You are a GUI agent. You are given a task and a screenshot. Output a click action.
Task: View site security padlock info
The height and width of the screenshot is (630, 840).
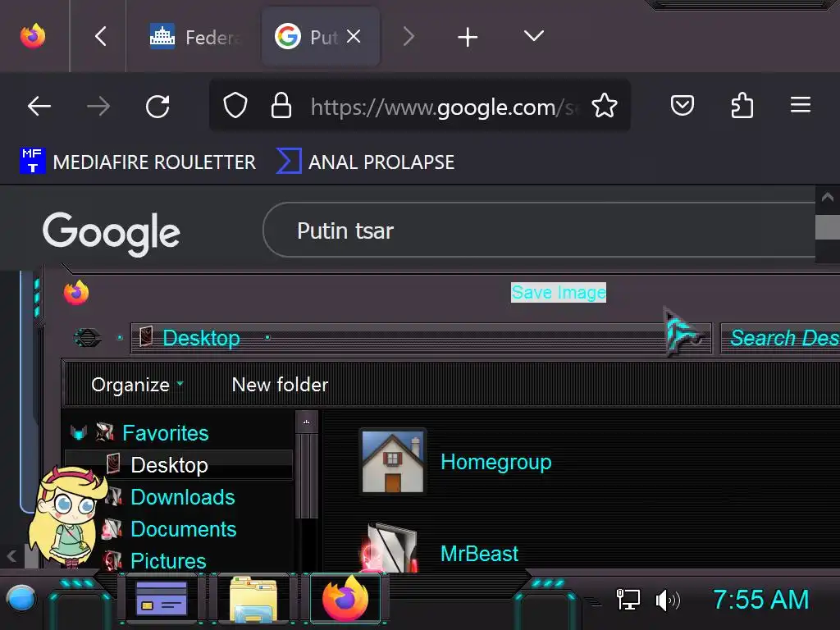(x=281, y=105)
